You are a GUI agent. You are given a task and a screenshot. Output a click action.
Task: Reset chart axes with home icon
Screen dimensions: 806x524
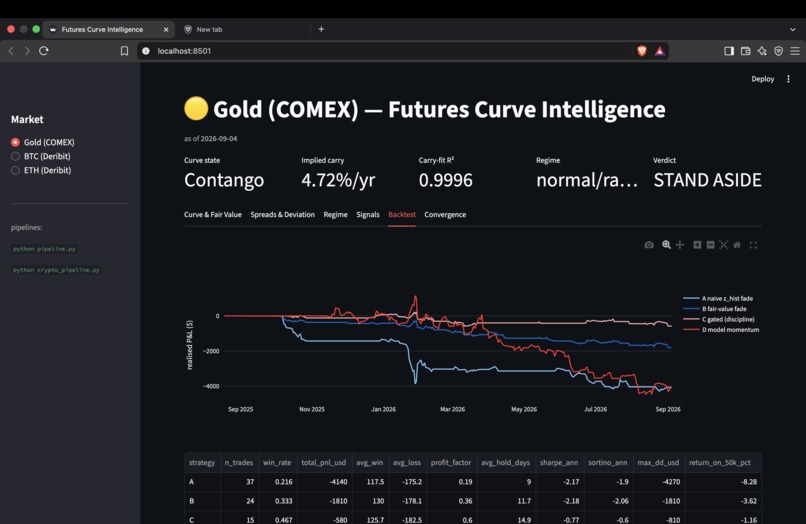(737, 245)
